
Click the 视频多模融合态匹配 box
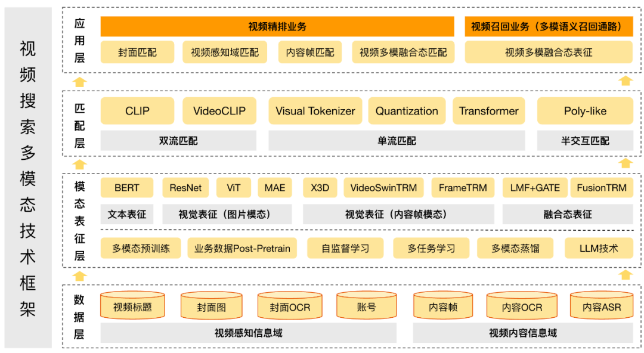pos(403,52)
